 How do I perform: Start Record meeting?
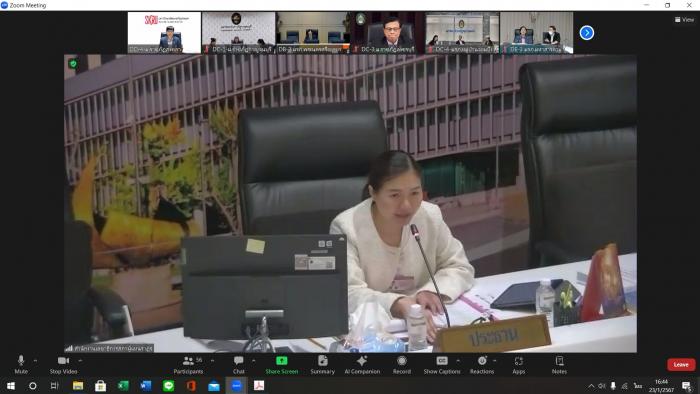[x=402, y=364]
